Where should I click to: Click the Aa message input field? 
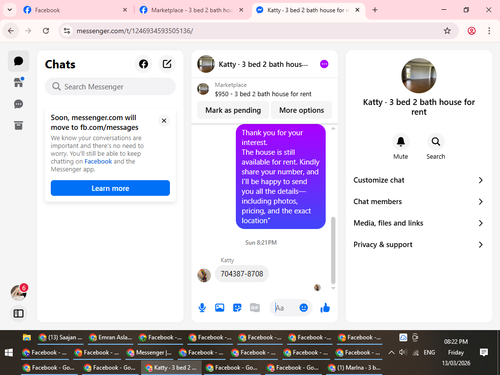tap(285, 308)
